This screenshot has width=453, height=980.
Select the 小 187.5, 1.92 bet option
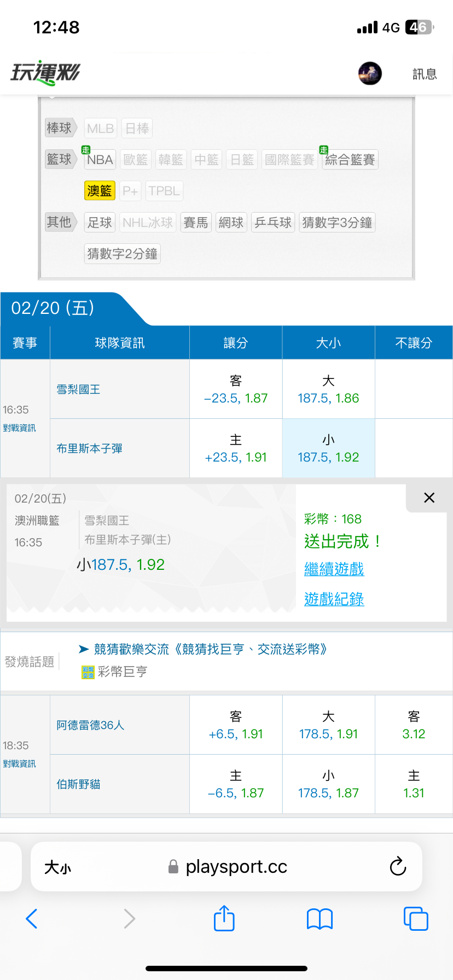pos(328,448)
